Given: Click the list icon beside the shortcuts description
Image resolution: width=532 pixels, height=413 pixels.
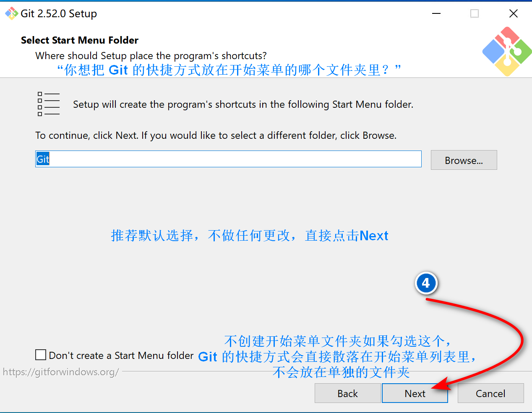Looking at the screenshot, I should 49,104.
